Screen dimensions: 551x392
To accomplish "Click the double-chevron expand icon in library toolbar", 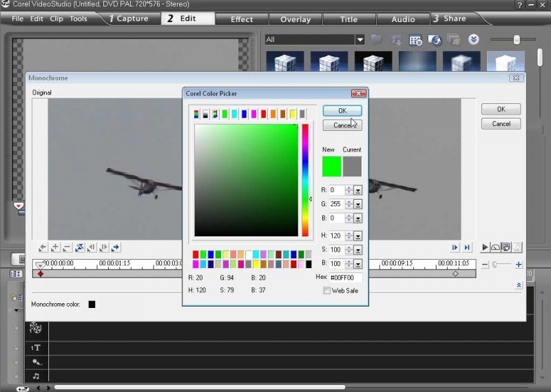I will pyautogui.click(x=474, y=40).
